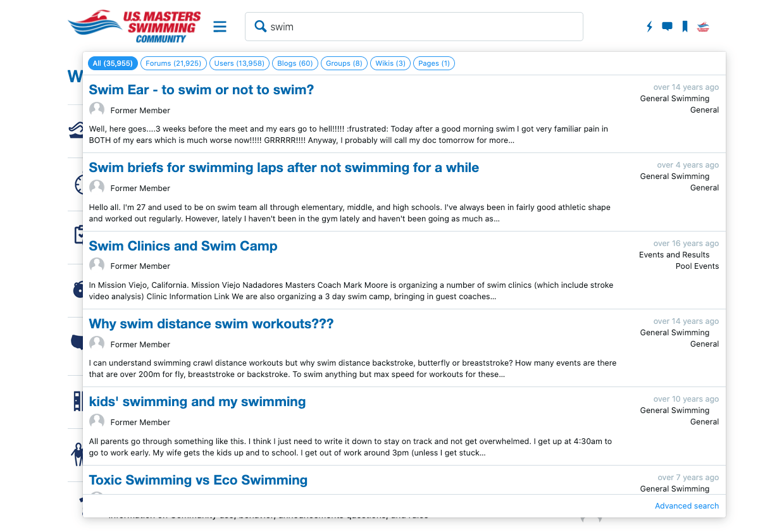Image resolution: width=777 pixels, height=532 pixels.
Task: Open the messages speech bubble icon
Action: (666, 27)
